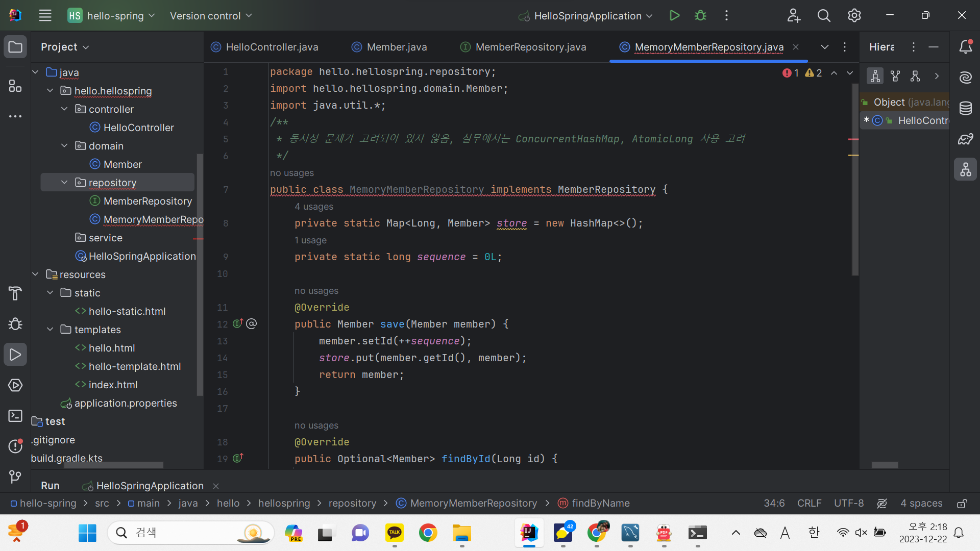Viewport: 980px width, 551px height.
Task: Open the IDE notifications bell icon
Action: [965, 47]
